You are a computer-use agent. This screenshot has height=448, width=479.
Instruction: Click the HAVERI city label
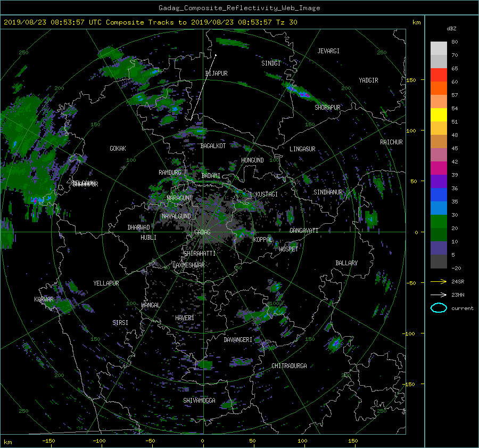(185, 318)
